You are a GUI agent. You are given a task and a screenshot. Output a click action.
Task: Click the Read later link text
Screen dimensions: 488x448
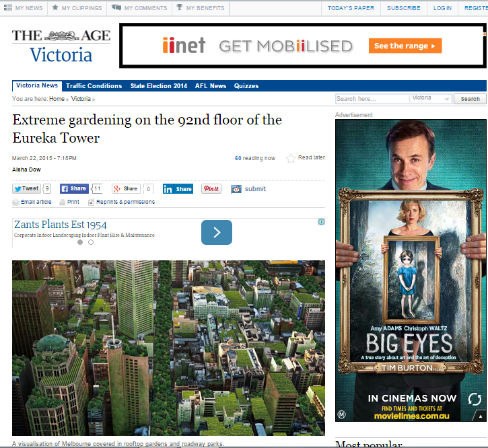pyautogui.click(x=312, y=157)
